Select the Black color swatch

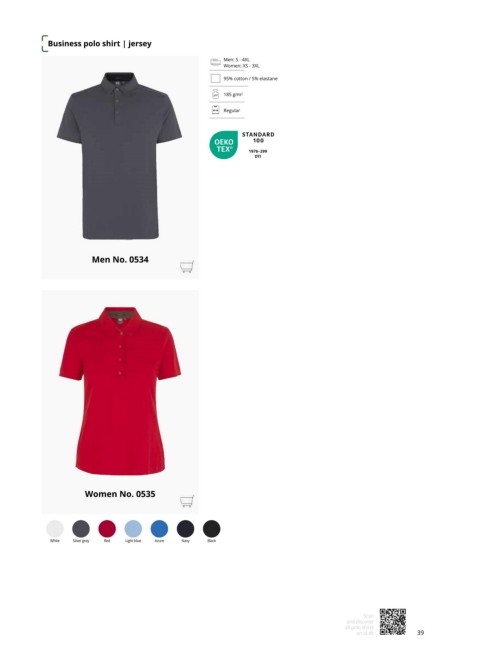pos(212,529)
